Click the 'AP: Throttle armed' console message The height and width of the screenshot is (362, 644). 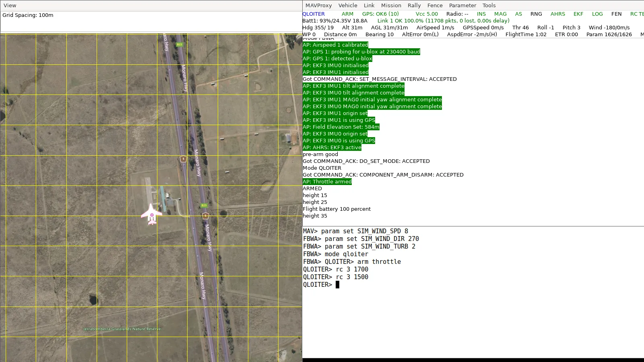(x=327, y=182)
